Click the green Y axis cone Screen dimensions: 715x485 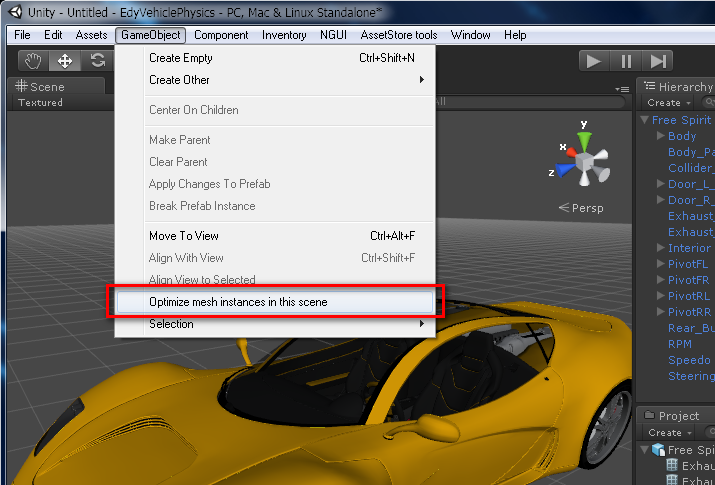tap(584, 140)
